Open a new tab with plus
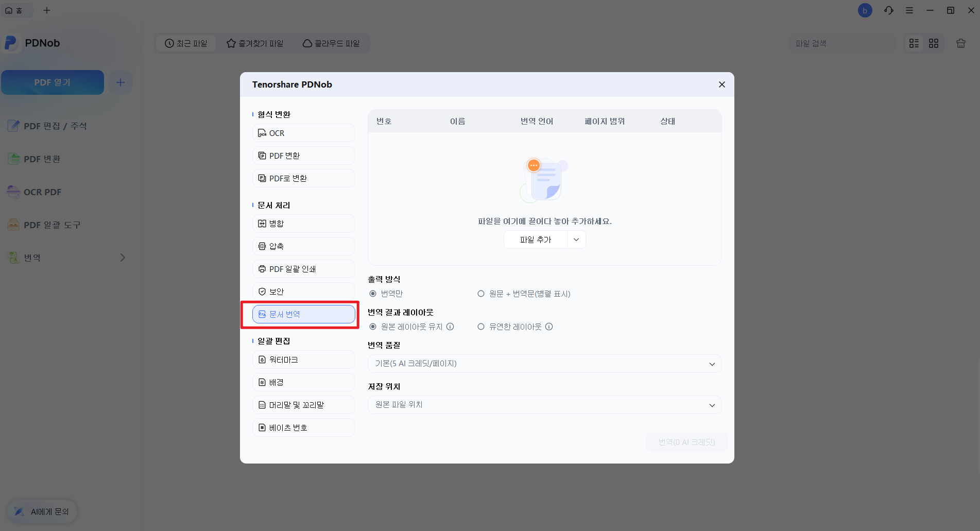Image resolution: width=980 pixels, height=531 pixels. (47, 10)
